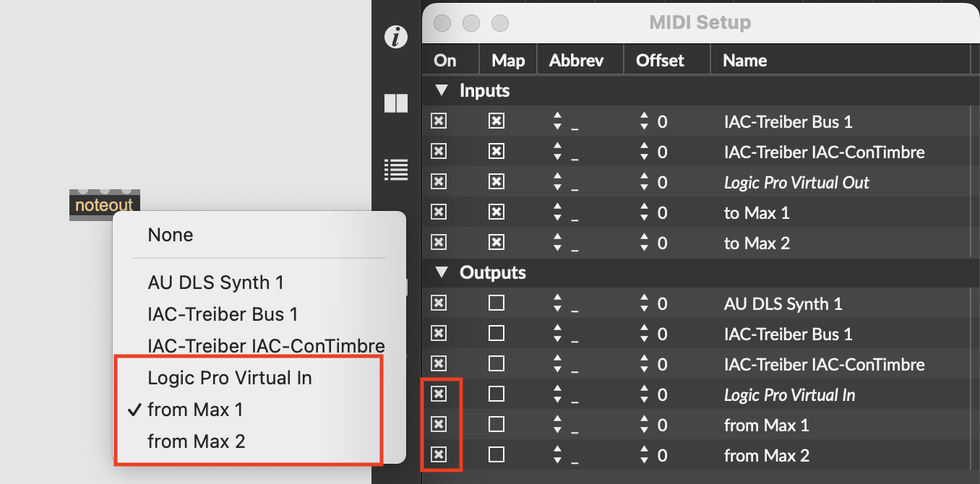The height and width of the screenshot is (484, 980).
Task: Adjust Offset stepper for input IAC-Treiber Bus 1
Action: coord(644,121)
